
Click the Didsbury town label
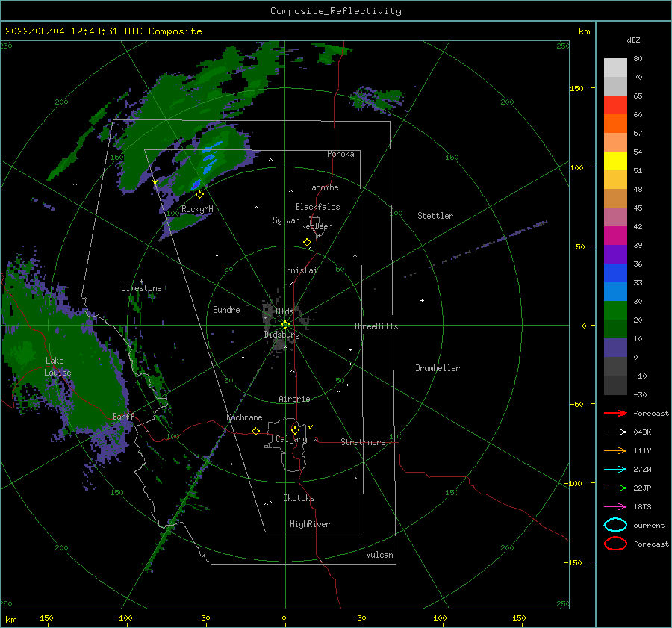281,335
